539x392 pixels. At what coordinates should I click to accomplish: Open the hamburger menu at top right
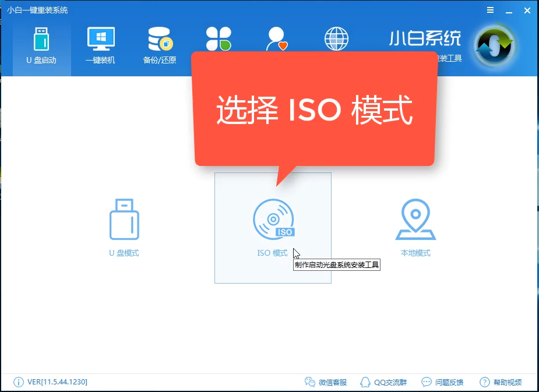coord(490,10)
